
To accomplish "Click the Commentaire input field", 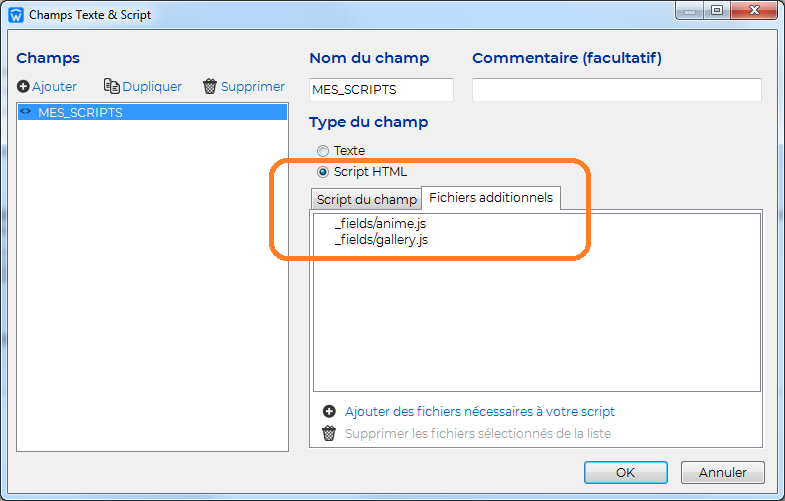I will (617, 90).
